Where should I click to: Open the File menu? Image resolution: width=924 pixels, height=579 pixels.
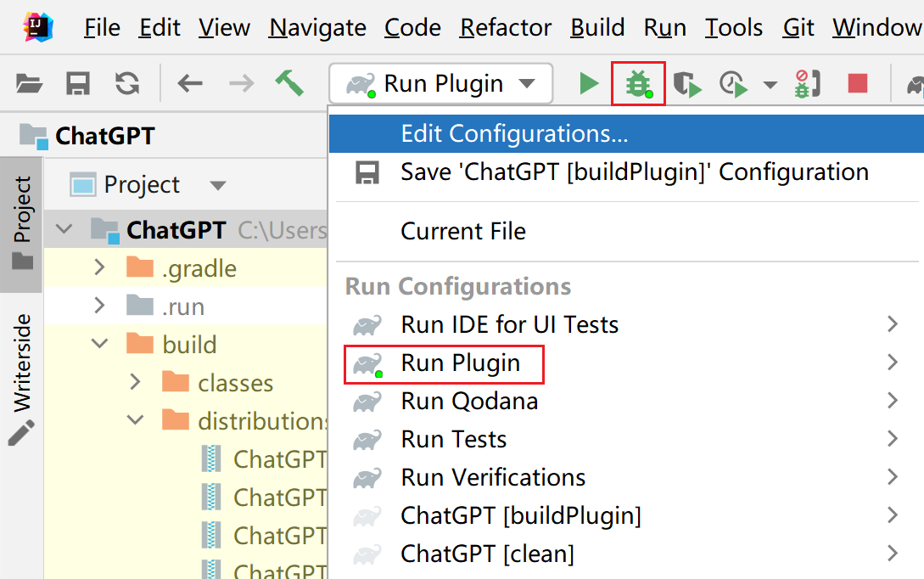tap(102, 28)
